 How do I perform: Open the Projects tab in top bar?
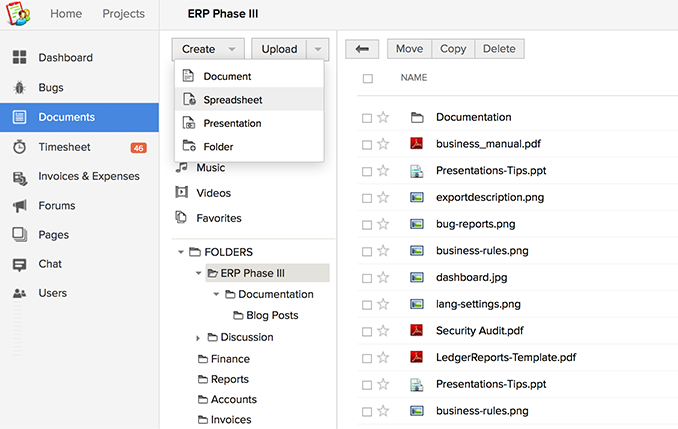click(x=123, y=14)
